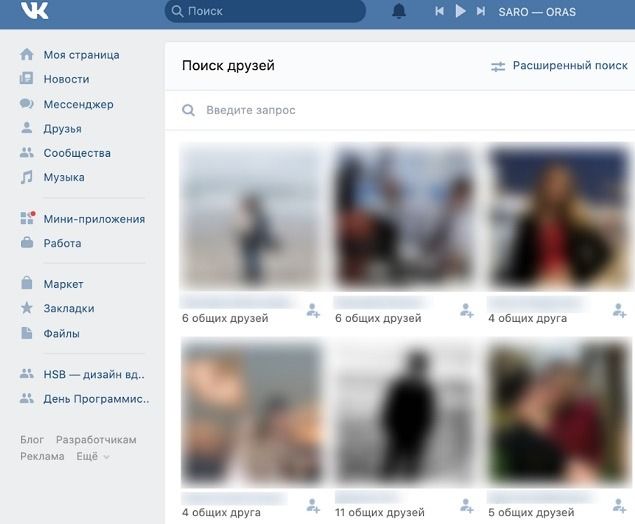635x524 pixels.
Task: Click HSB community group icon
Action: tap(27, 374)
